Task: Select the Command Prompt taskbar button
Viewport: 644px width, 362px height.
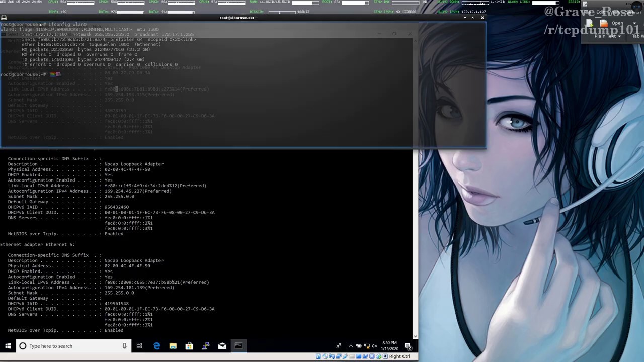Action: point(238,346)
